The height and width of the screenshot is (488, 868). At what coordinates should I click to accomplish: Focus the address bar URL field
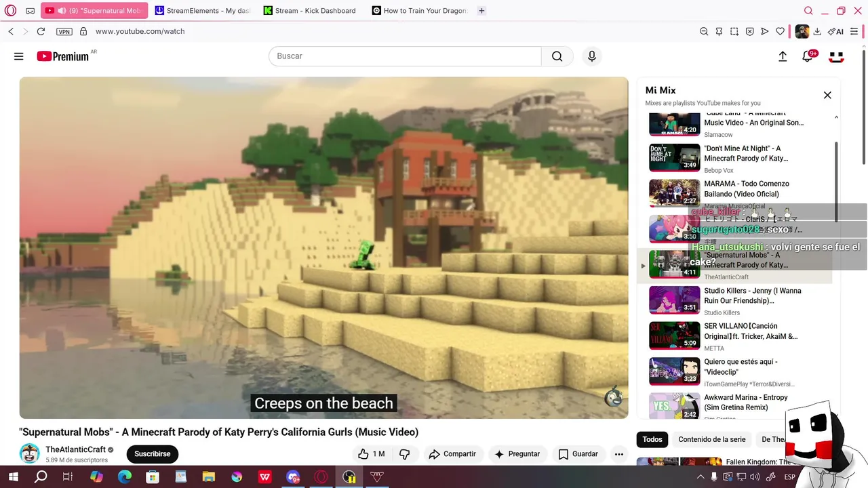pos(393,31)
